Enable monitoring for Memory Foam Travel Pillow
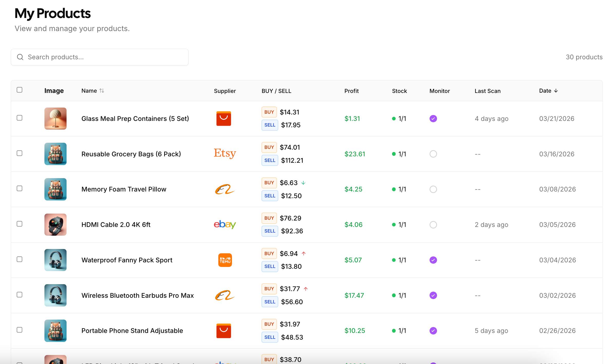 pyautogui.click(x=433, y=189)
